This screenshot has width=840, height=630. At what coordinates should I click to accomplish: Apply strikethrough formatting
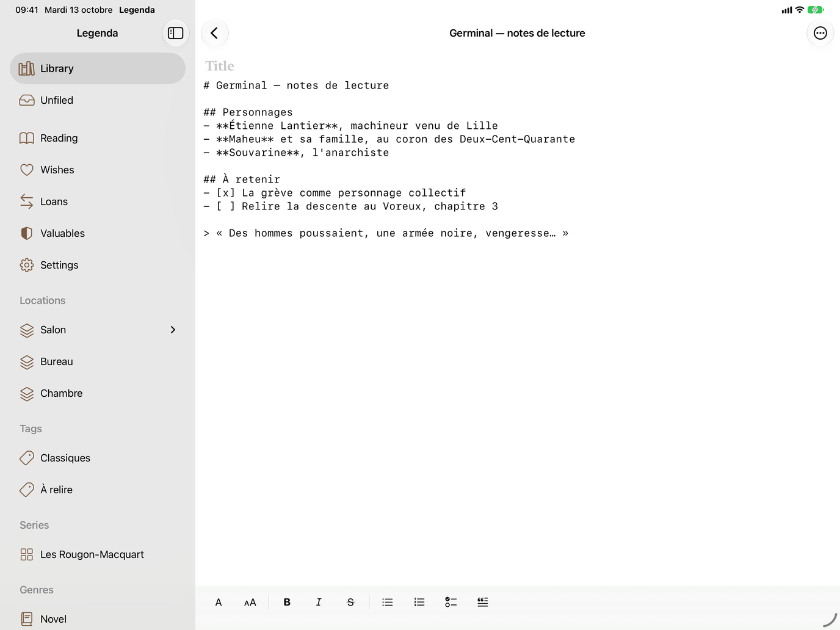coord(350,603)
